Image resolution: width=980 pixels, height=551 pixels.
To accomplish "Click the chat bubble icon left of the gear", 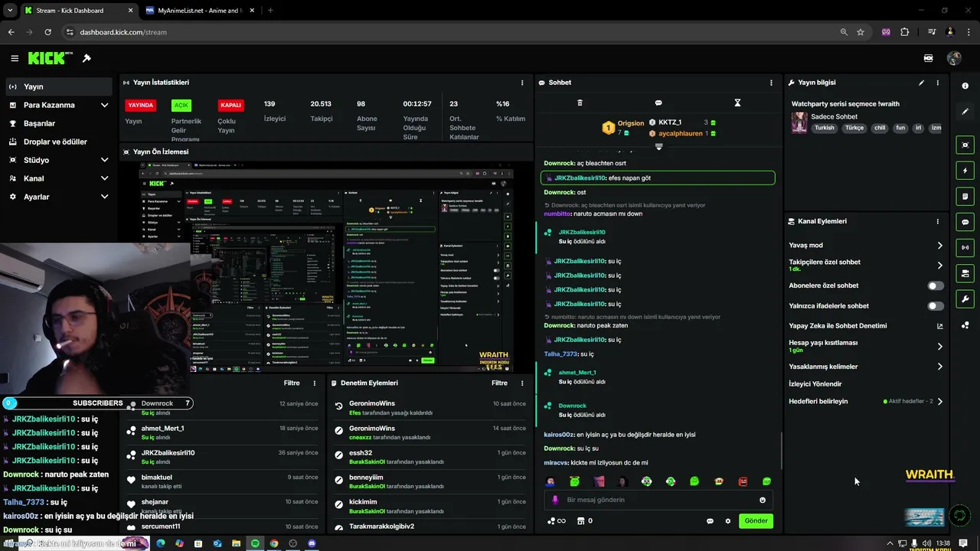I will (x=710, y=521).
